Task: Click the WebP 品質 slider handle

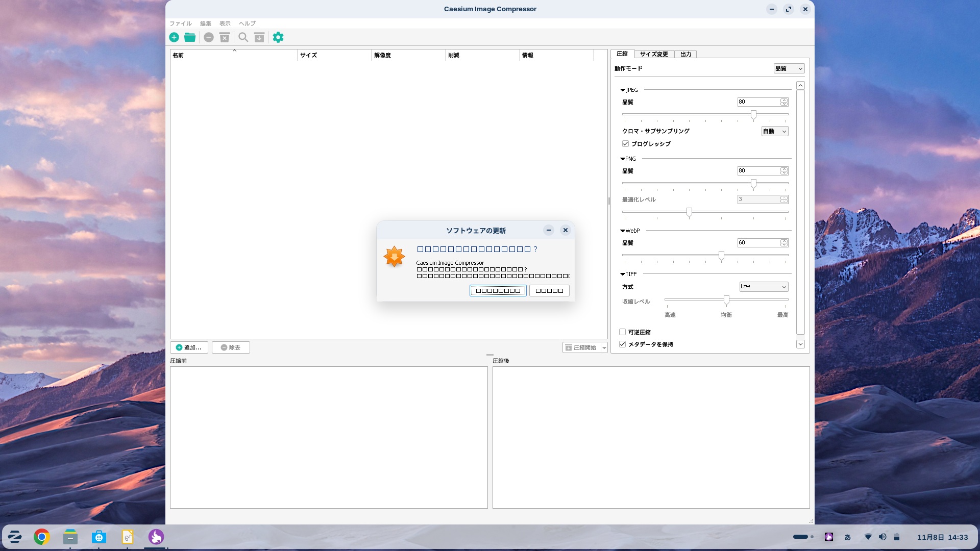Action: point(721,255)
